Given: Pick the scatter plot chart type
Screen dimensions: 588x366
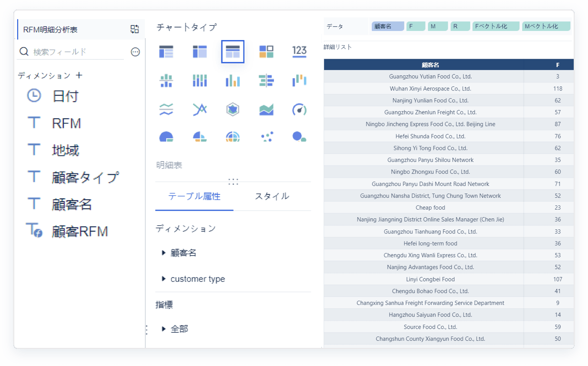Looking at the screenshot, I should coord(266,137).
